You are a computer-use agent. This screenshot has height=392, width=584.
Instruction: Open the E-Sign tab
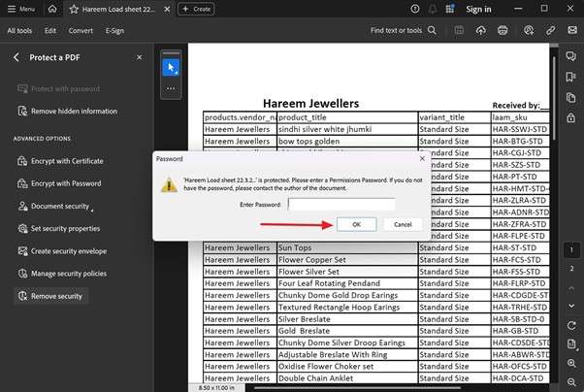point(114,30)
